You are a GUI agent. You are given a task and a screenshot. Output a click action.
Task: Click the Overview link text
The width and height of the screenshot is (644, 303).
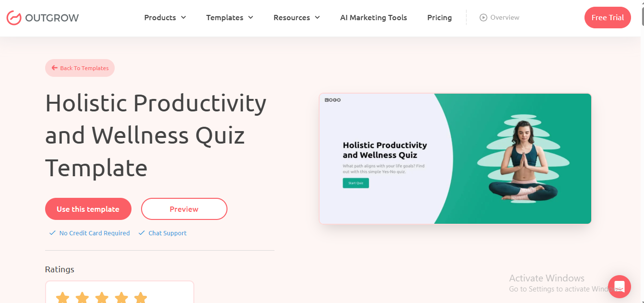(x=505, y=18)
